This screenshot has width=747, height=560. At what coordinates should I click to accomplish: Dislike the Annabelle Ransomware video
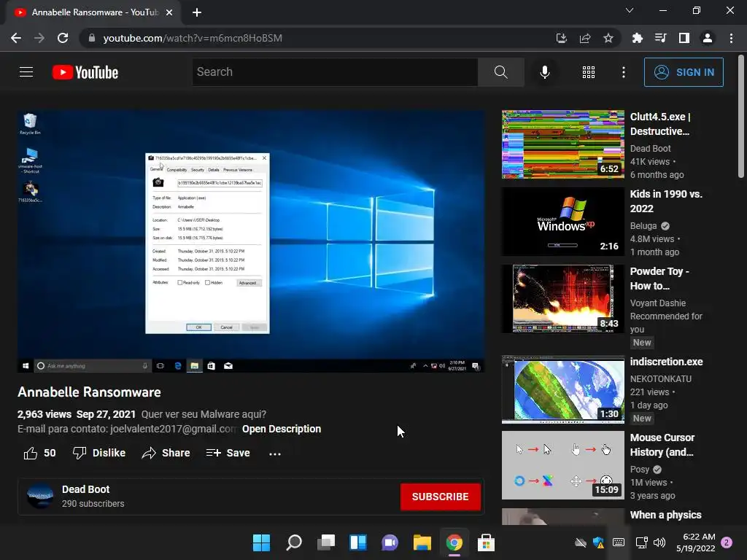(x=99, y=453)
